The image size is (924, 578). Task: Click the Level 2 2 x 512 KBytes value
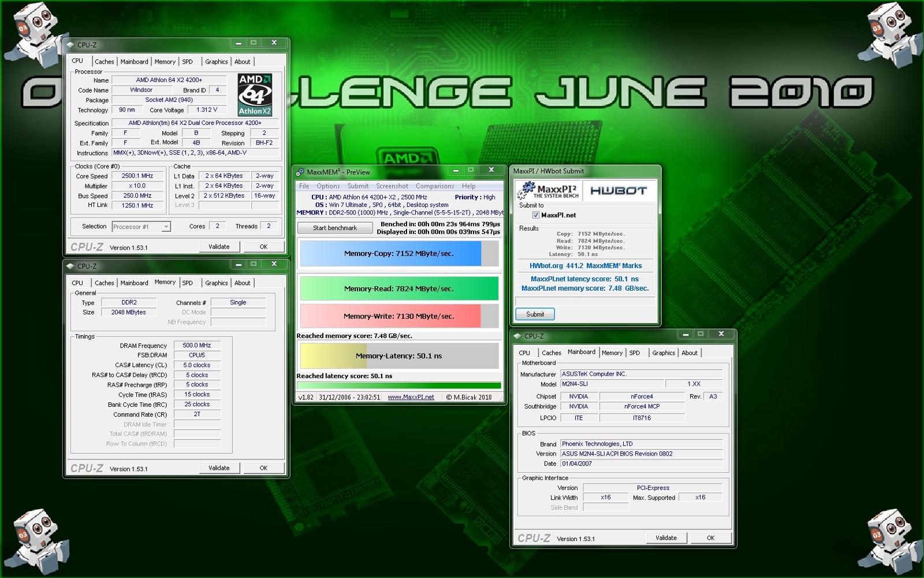pyautogui.click(x=224, y=196)
